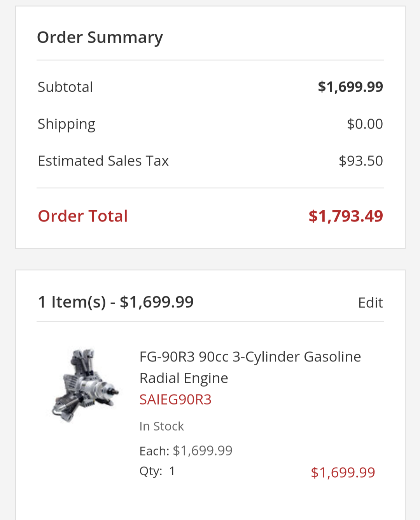Select the red item total $1,699.99

click(x=343, y=472)
